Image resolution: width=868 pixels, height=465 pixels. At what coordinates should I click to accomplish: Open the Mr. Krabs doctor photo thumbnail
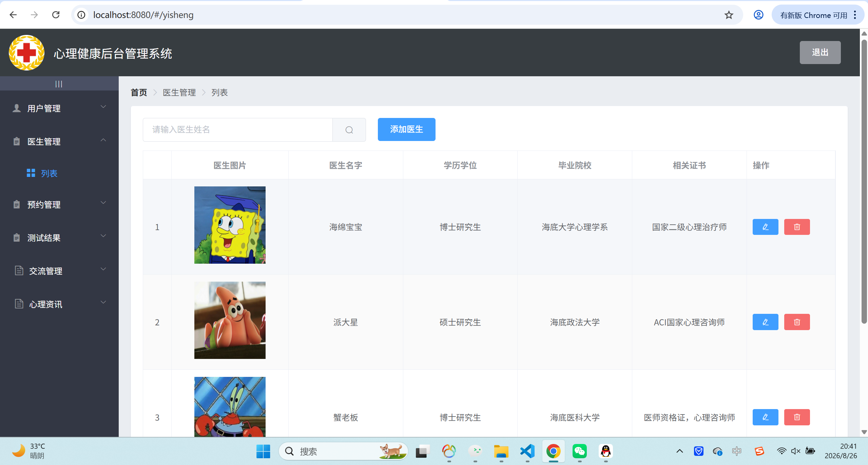pyautogui.click(x=230, y=407)
